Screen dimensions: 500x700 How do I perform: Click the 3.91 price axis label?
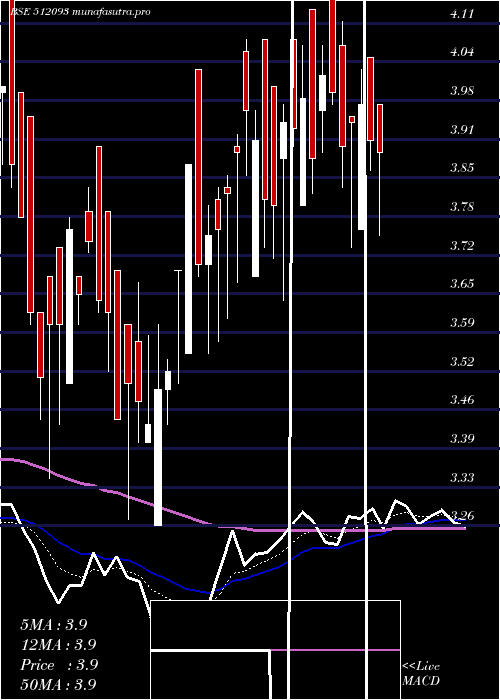(x=462, y=130)
